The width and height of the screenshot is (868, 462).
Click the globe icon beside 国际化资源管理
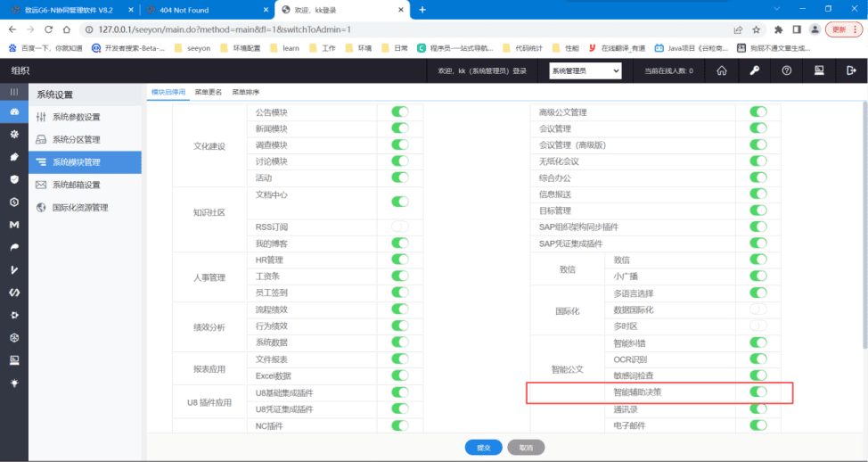click(x=41, y=207)
